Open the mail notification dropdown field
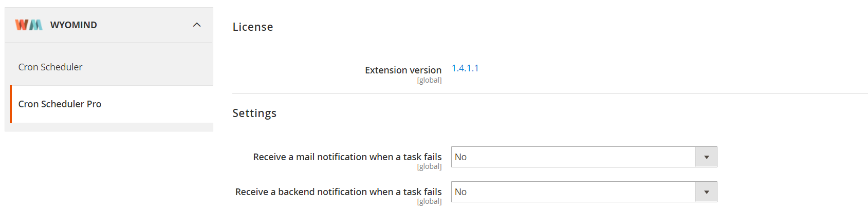Screen dimensions: 868x210 tap(584, 157)
